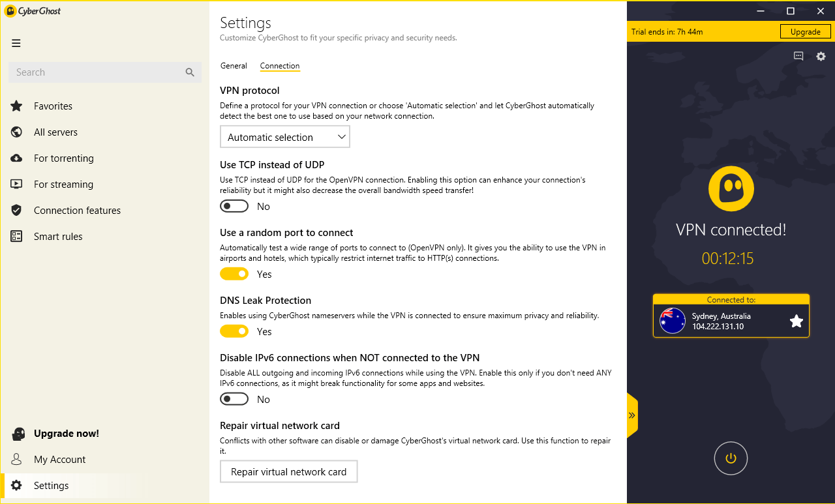This screenshot has width=835, height=504.
Task: Click the Upgrade now ghost icon
Action: coord(18,434)
